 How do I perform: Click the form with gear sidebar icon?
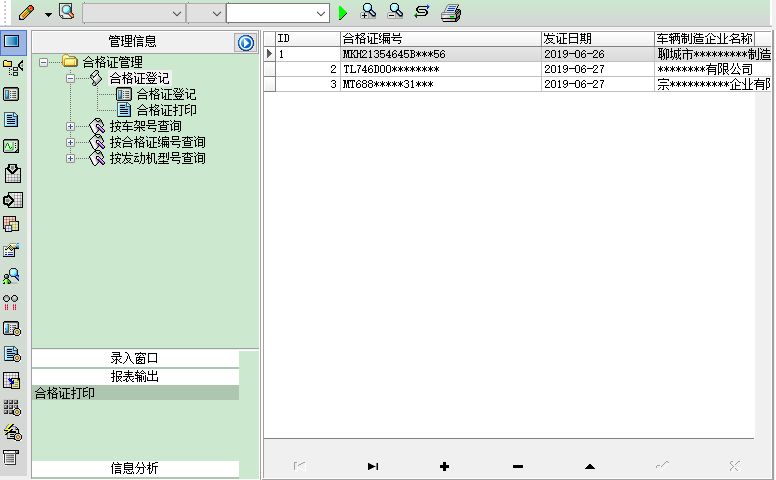click(12, 329)
